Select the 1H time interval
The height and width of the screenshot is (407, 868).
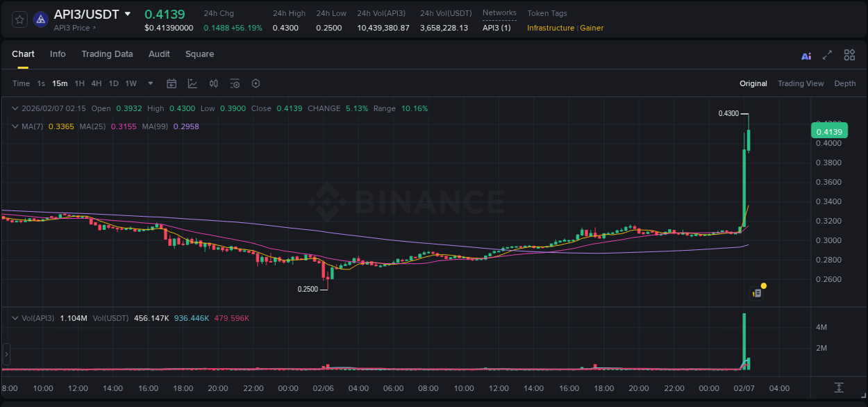79,83
